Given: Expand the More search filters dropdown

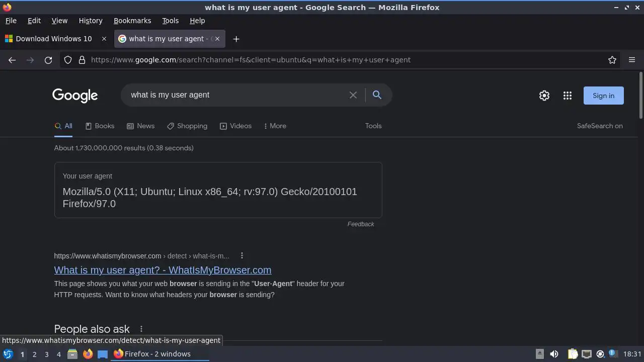Looking at the screenshot, I should pyautogui.click(x=275, y=126).
